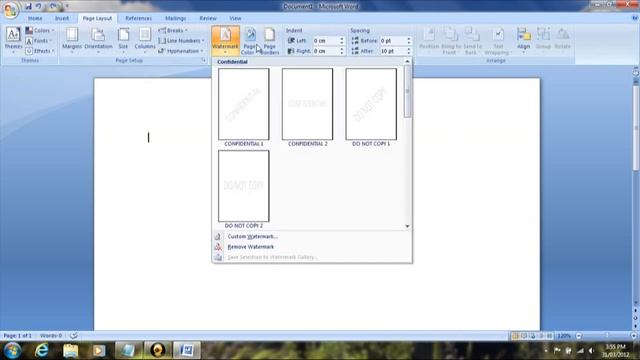The width and height of the screenshot is (640, 360).
Task: Open theme Effects dropdown
Action: [x=40, y=51]
